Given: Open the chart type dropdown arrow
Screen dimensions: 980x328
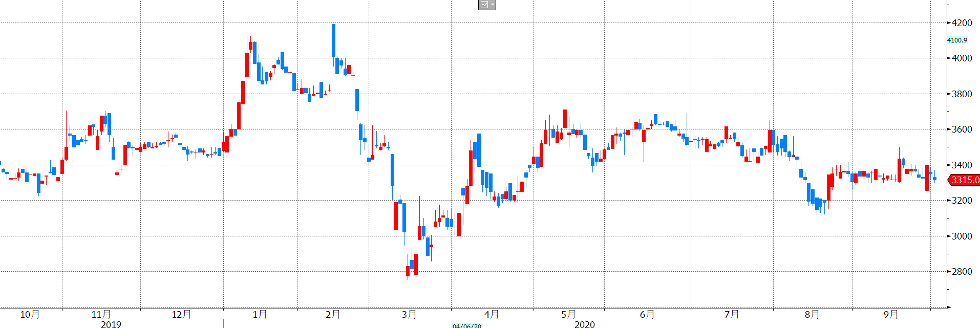Looking at the screenshot, I should [492, 5].
